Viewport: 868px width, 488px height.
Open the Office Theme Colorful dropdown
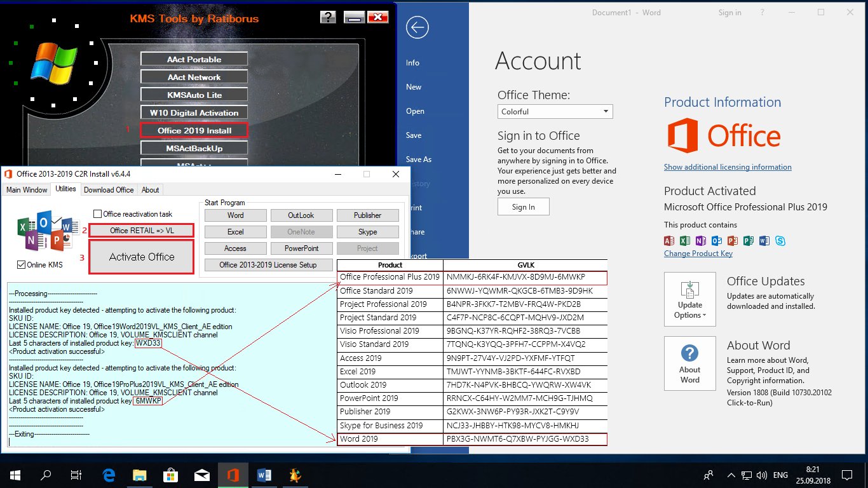tap(555, 111)
